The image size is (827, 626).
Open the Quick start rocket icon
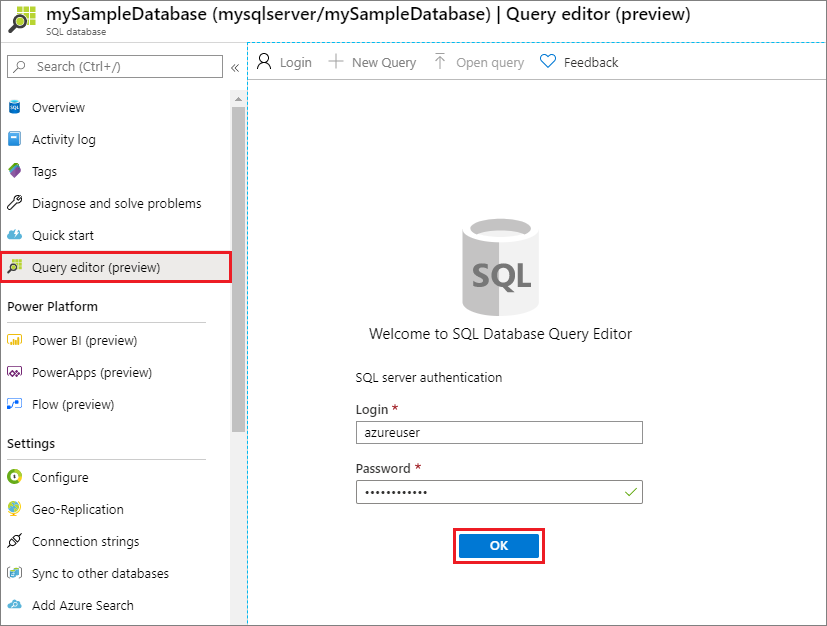(x=18, y=235)
